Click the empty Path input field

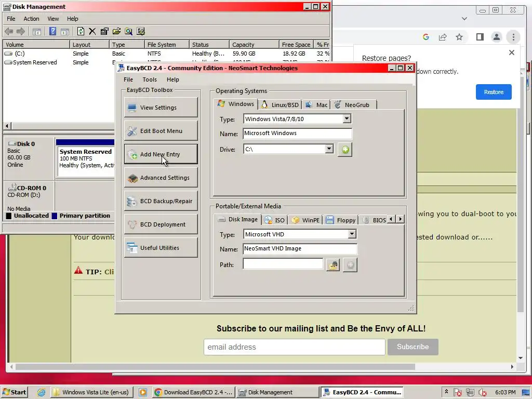pyautogui.click(x=283, y=264)
